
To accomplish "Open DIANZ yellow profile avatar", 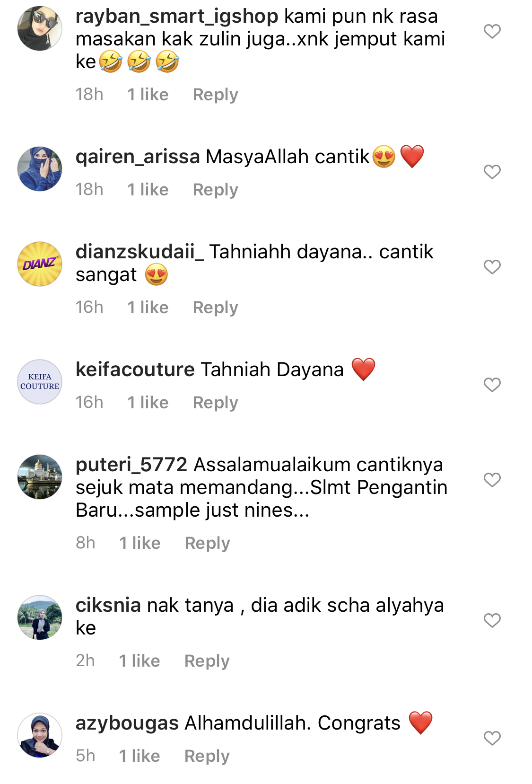I will [x=40, y=264].
